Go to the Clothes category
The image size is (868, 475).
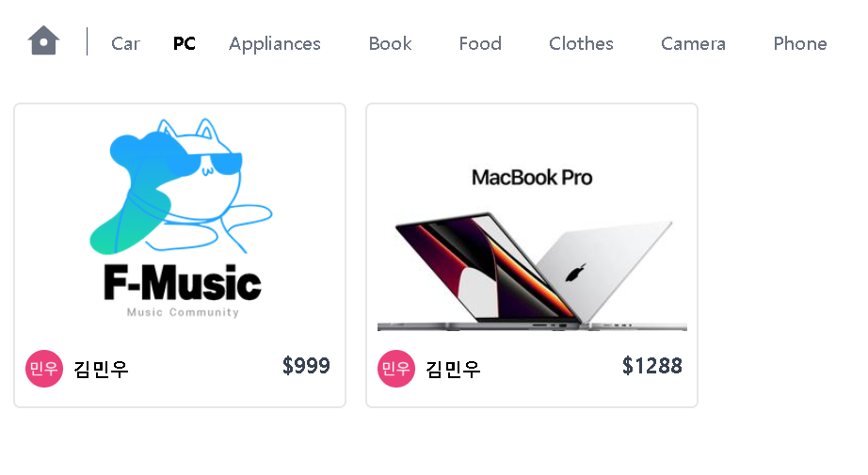tap(581, 43)
